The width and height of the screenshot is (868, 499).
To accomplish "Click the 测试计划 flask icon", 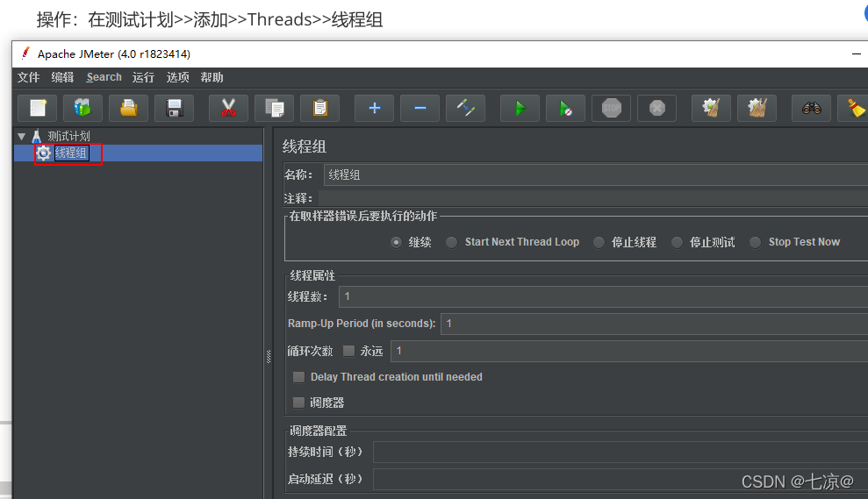I will (x=37, y=136).
